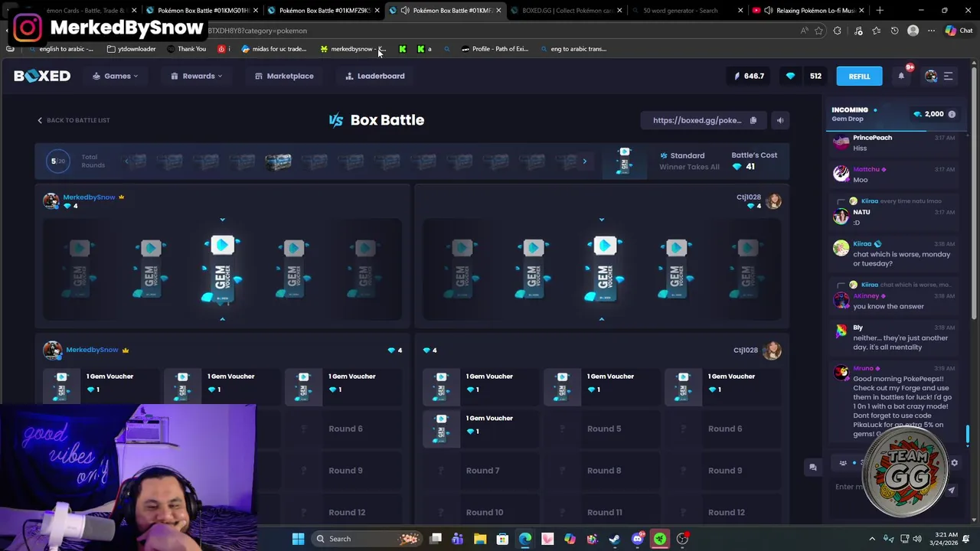Show hidden system tray icons
This screenshot has height=551, width=980.
point(872,539)
